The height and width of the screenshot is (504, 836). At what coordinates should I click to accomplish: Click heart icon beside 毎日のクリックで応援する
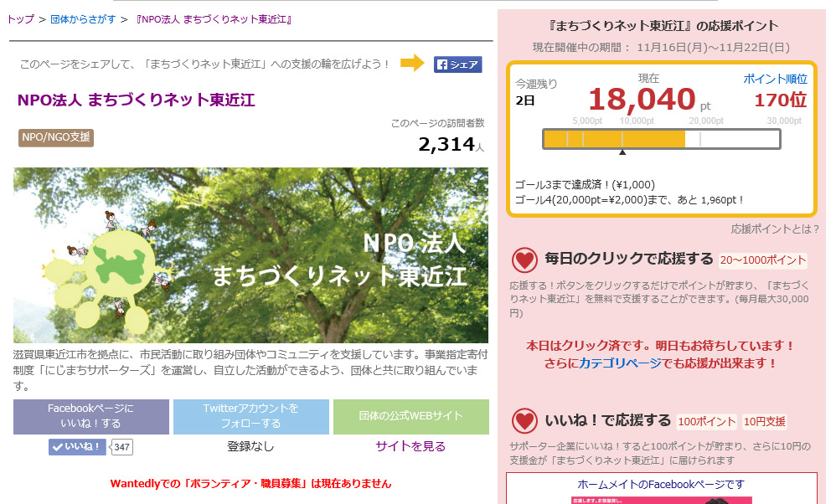[524, 260]
